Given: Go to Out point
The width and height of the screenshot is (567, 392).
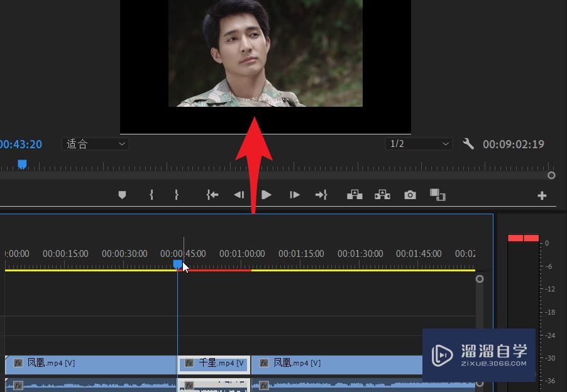Looking at the screenshot, I should coord(321,195).
